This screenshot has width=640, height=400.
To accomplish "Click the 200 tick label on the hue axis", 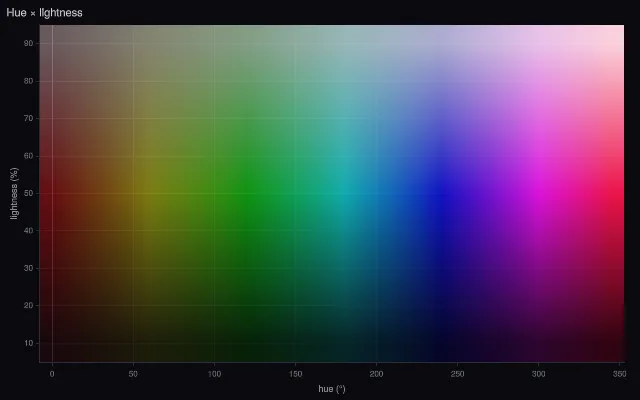I will pos(376,374).
